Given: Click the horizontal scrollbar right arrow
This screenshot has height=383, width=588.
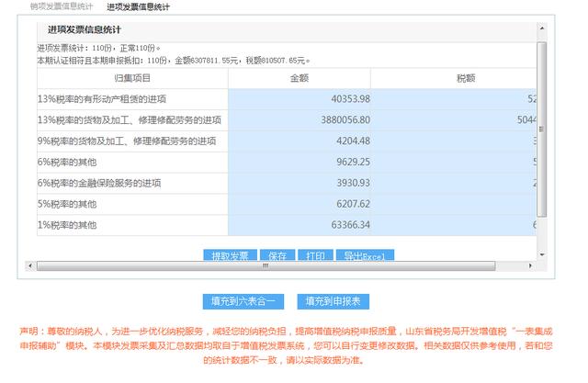Looking at the screenshot, I should click(x=530, y=265).
